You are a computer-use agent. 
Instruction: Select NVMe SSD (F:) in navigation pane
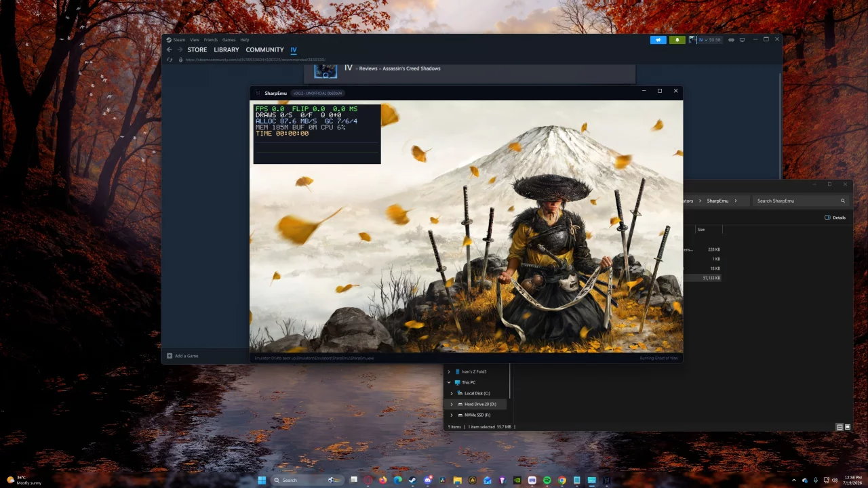click(x=474, y=415)
